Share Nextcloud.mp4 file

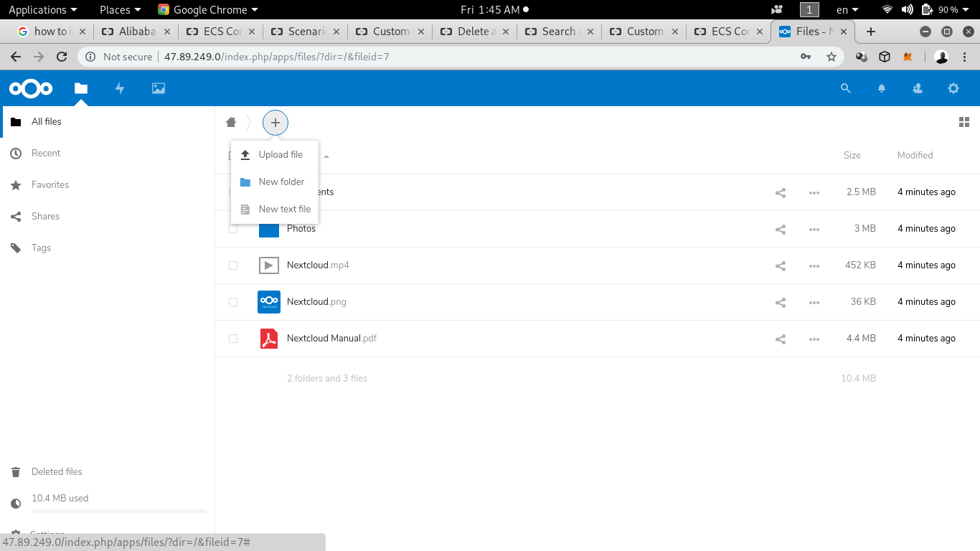click(781, 265)
